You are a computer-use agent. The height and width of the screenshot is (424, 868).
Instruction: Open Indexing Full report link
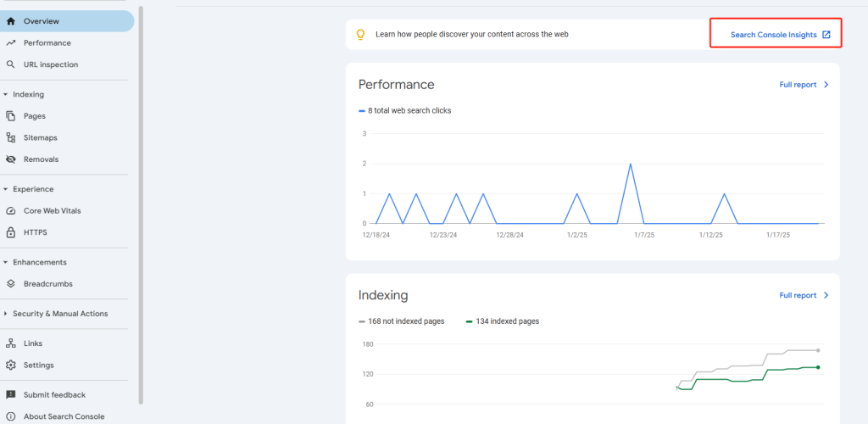point(804,295)
